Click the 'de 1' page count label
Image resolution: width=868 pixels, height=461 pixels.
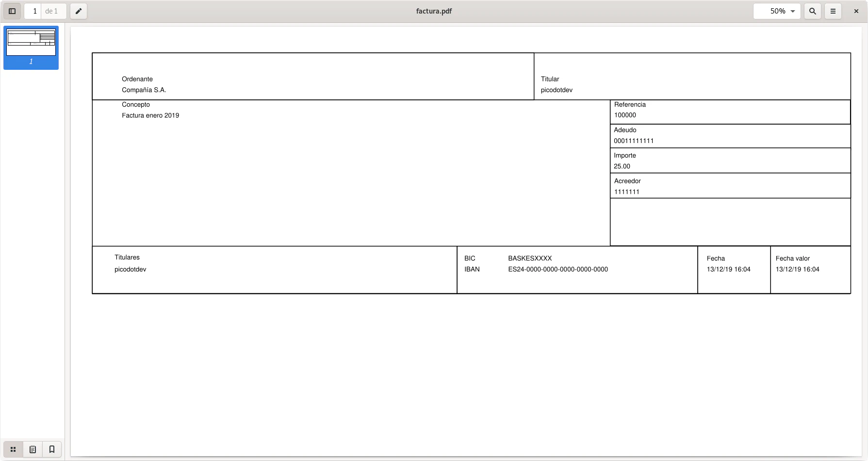coord(51,11)
